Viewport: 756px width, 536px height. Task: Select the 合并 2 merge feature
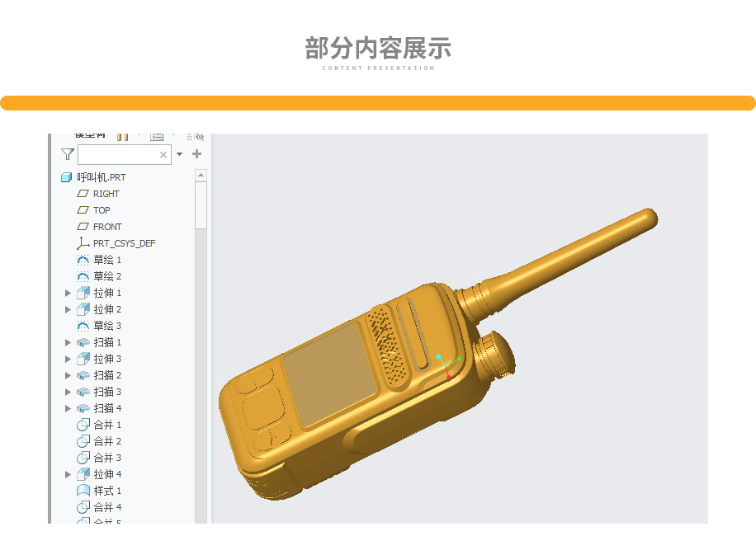(x=99, y=441)
